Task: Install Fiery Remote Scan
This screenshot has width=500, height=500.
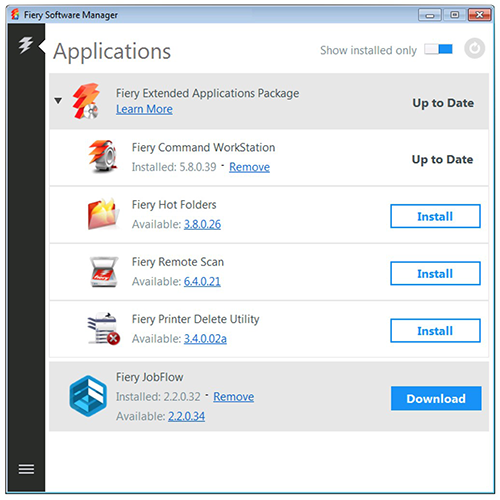Action: pyautogui.click(x=435, y=274)
